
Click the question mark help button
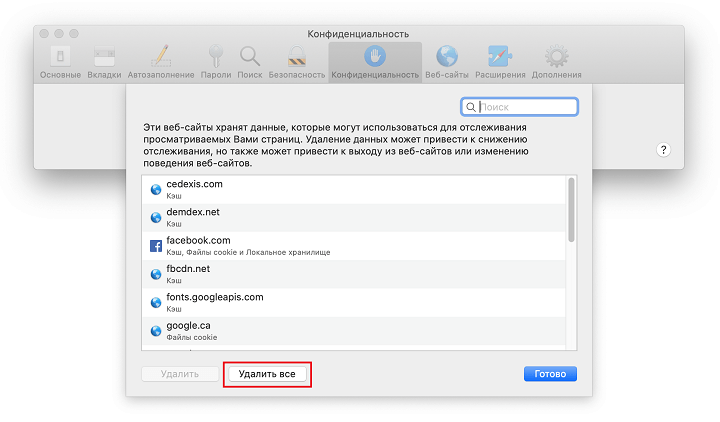click(665, 149)
